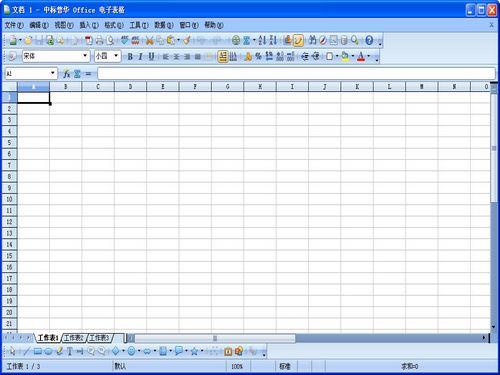This screenshot has height=375, width=500.
Task: Select the Rectangle drawing tool
Action: [x=38, y=351]
